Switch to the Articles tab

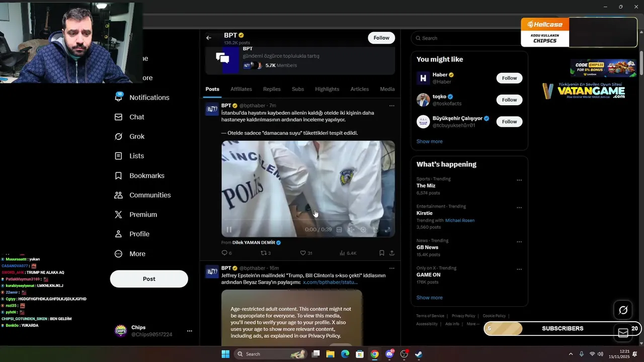tap(360, 89)
